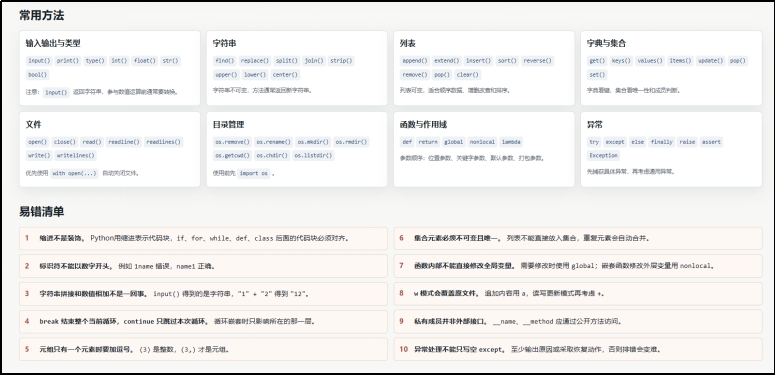Click the try chip in 异常 card
775x375 pixels.
tap(594, 142)
